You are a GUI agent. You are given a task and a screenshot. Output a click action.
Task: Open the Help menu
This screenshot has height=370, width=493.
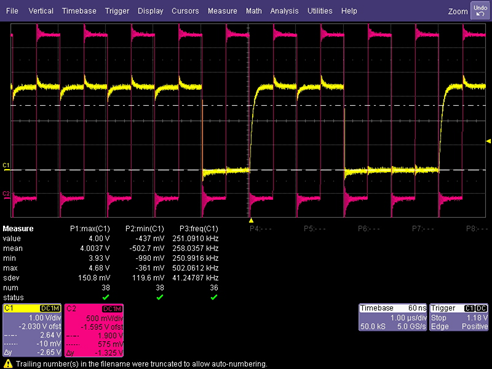click(349, 11)
